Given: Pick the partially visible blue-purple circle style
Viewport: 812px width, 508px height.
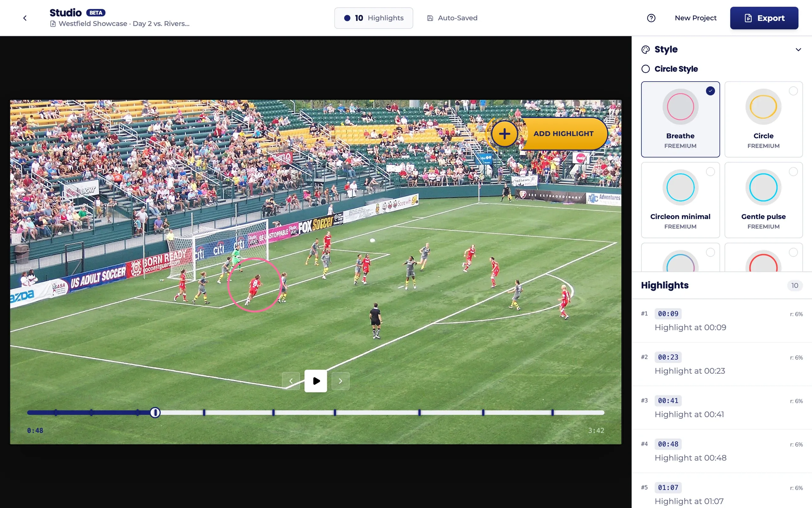Looking at the screenshot, I should (680, 257).
